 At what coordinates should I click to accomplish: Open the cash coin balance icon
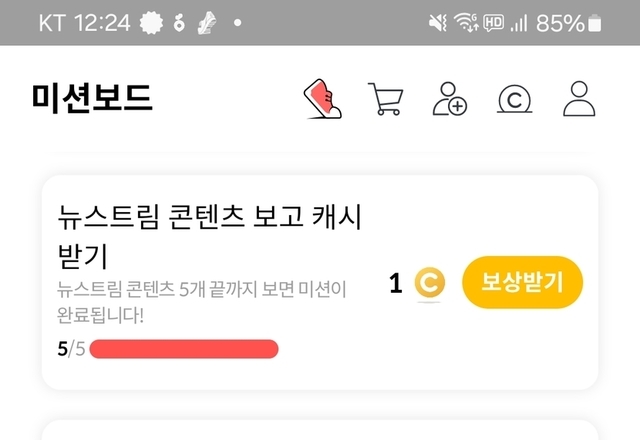[x=514, y=99]
